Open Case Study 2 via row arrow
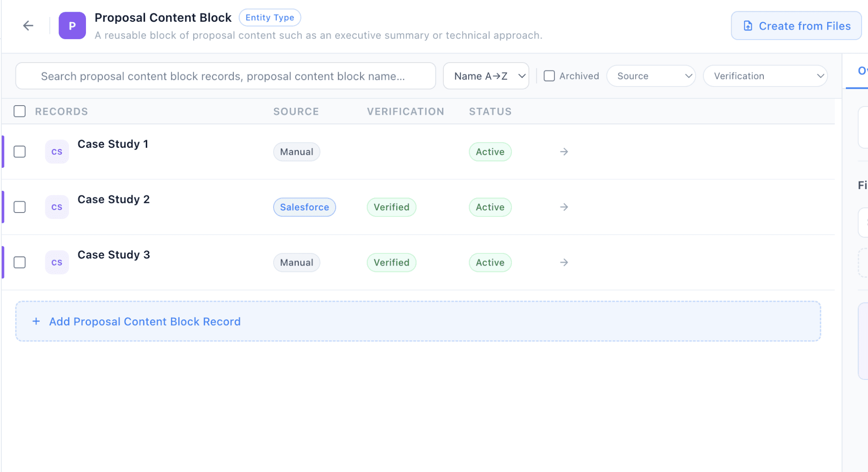Viewport: 868px width, 472px height. click(x=564, y=207)
